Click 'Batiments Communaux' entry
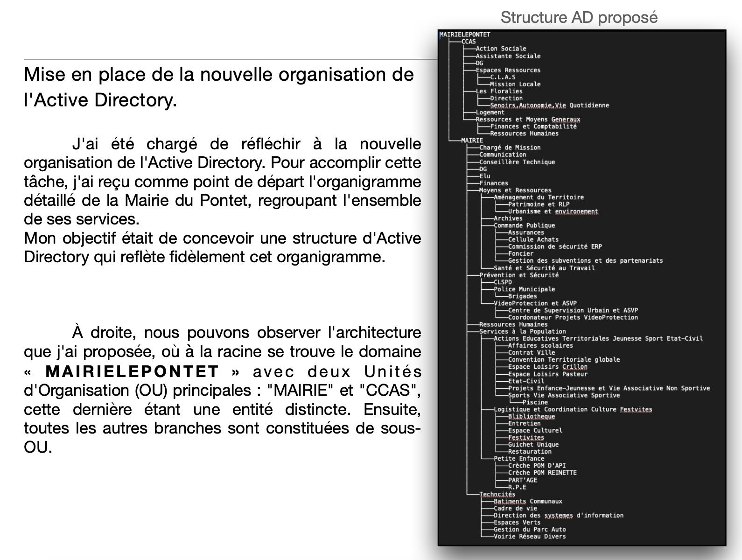Image resolution: width=742 pixels, height=560 pixels. tap(528, 501)
